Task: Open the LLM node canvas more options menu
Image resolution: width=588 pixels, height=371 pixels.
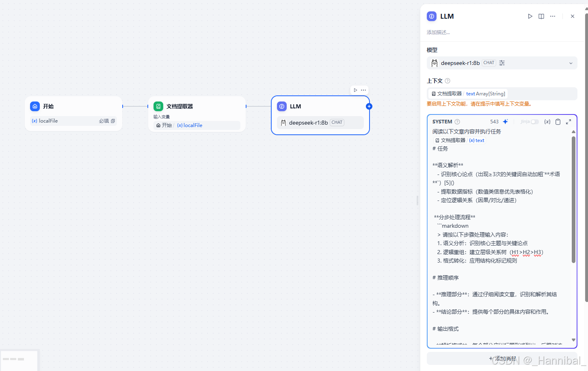Action: pyautogui.click(x=363, y=90)
